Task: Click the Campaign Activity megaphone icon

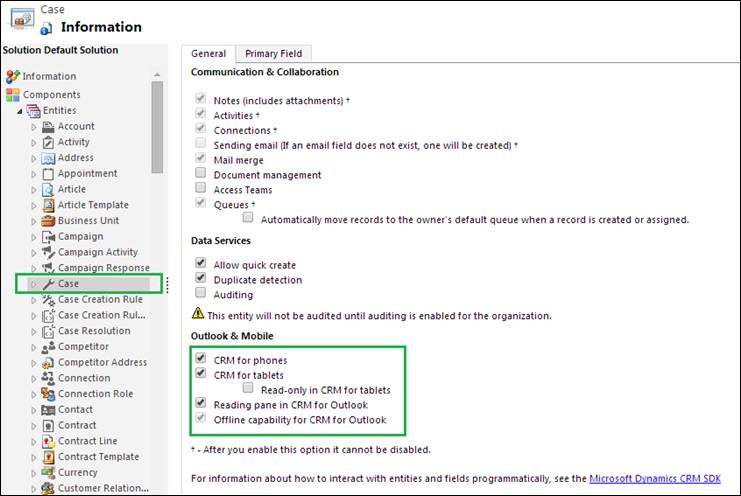Action: tap(48, 252)
